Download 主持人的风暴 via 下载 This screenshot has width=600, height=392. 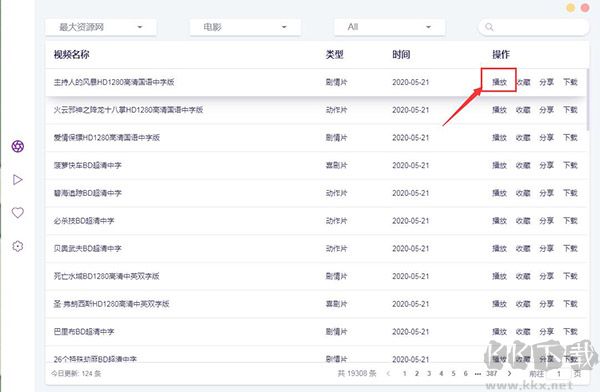coord(570,82)
